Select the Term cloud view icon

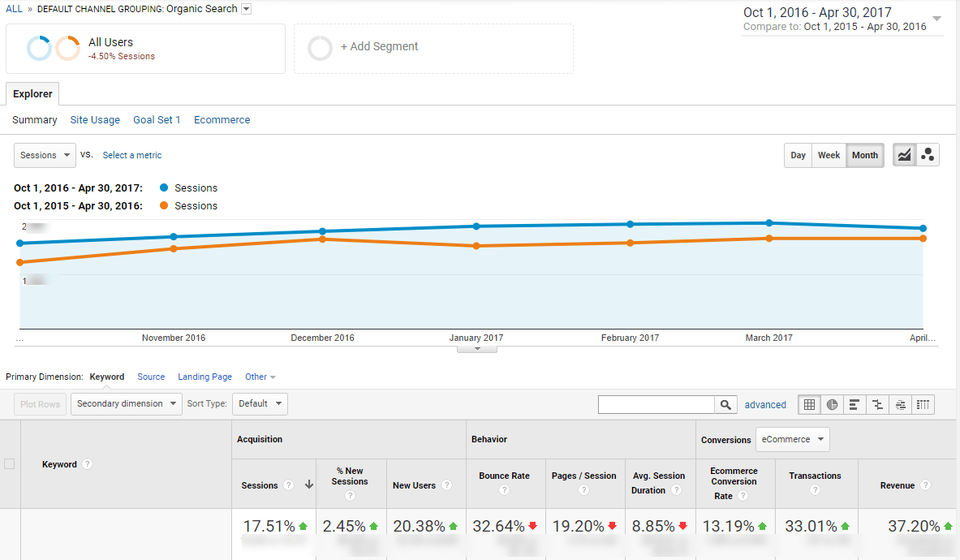901,404
